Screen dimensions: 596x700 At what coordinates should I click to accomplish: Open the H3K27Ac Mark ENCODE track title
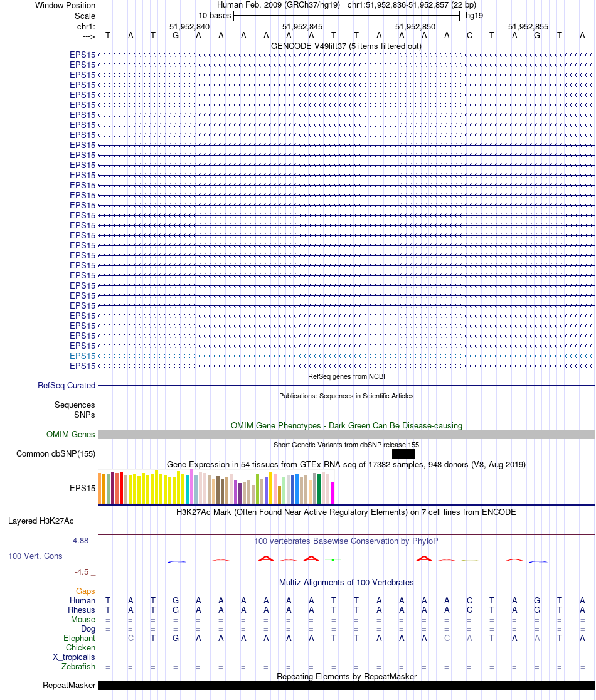346,512
